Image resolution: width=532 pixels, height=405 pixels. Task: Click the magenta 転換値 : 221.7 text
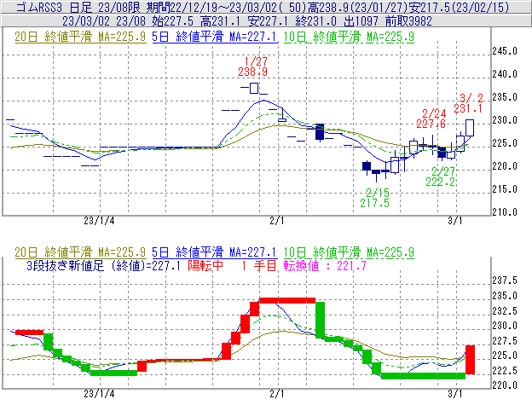(x=326, y=265)
